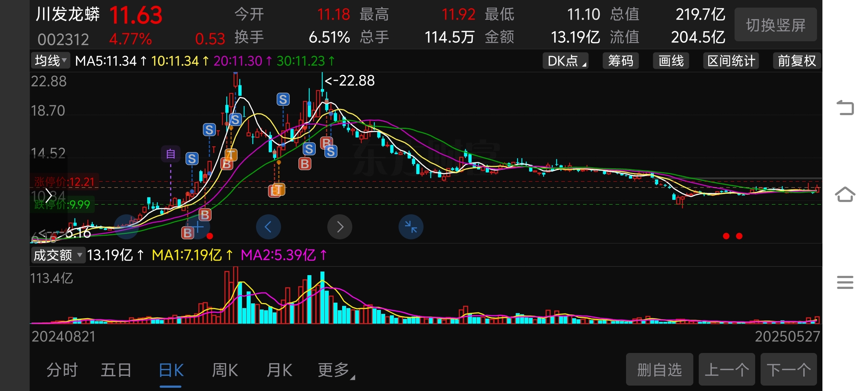868x391 pixels.
Task: Tap the MA2:5.39亿 volume label
Action: (278, 255)
